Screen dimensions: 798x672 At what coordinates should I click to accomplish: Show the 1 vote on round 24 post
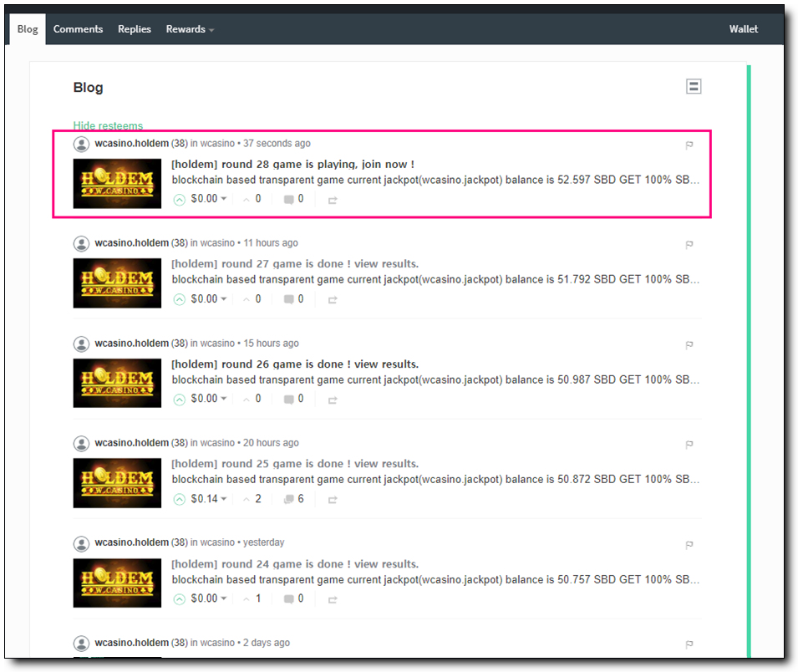coord(252,598)
